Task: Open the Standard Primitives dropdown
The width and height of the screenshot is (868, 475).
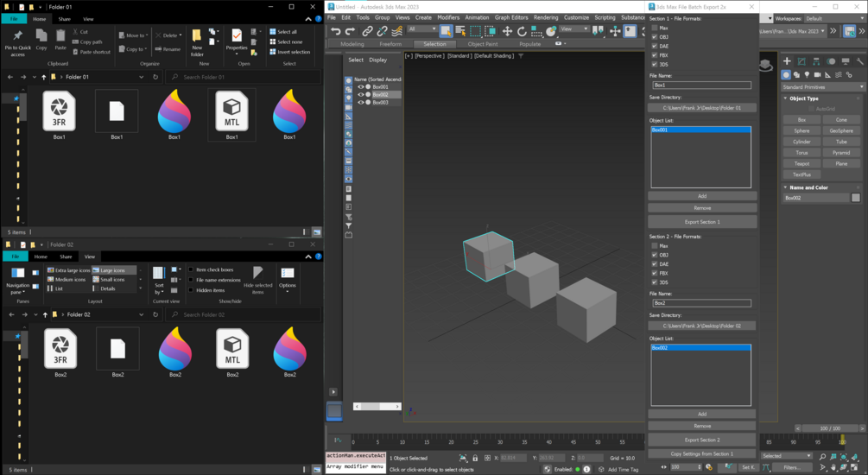Action: tap(822, 87)
